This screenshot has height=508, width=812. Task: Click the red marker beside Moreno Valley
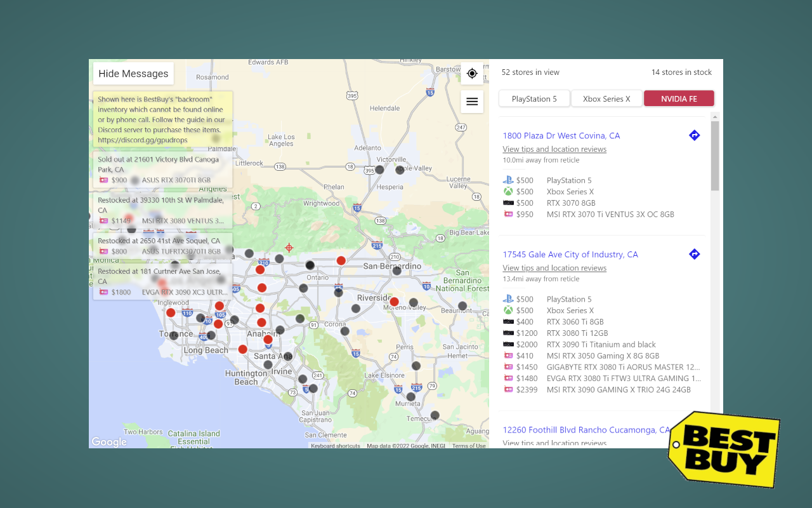(x=394, y=302)
